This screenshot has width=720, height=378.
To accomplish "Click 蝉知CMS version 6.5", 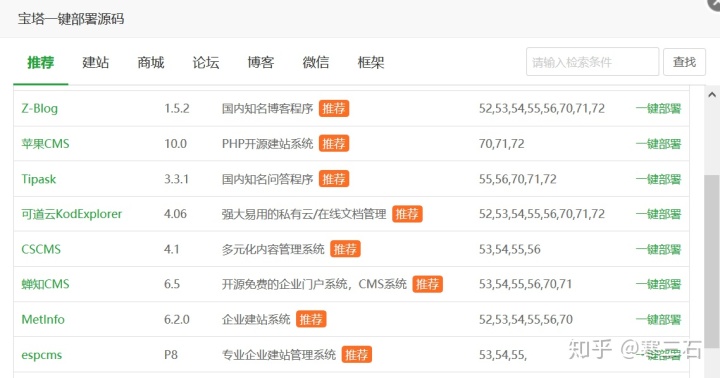I will [172, 284].
